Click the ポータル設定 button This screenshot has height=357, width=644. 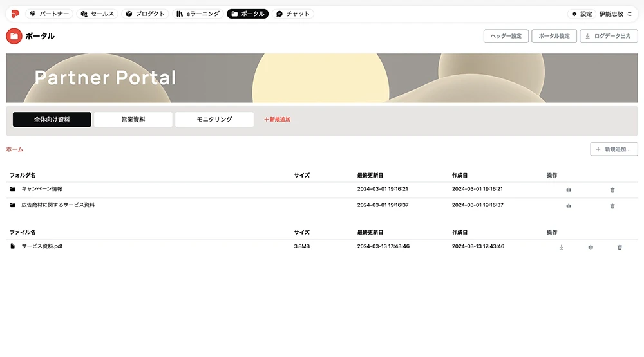tap(554, 36)
